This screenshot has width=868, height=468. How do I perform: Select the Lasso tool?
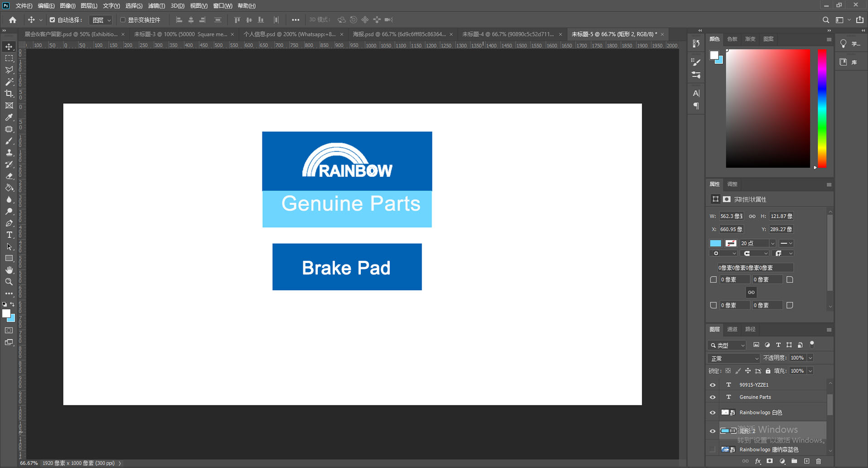point(9,70)
